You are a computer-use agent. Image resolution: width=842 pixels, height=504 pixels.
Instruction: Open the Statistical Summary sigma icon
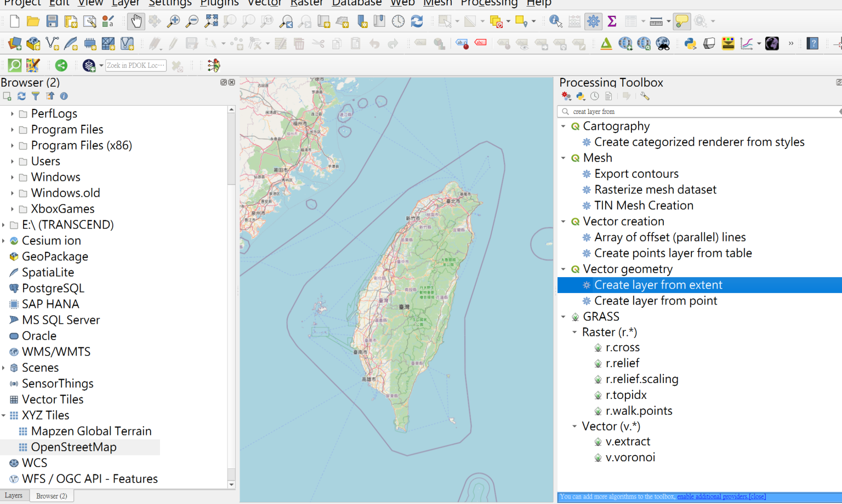point(612,21)
